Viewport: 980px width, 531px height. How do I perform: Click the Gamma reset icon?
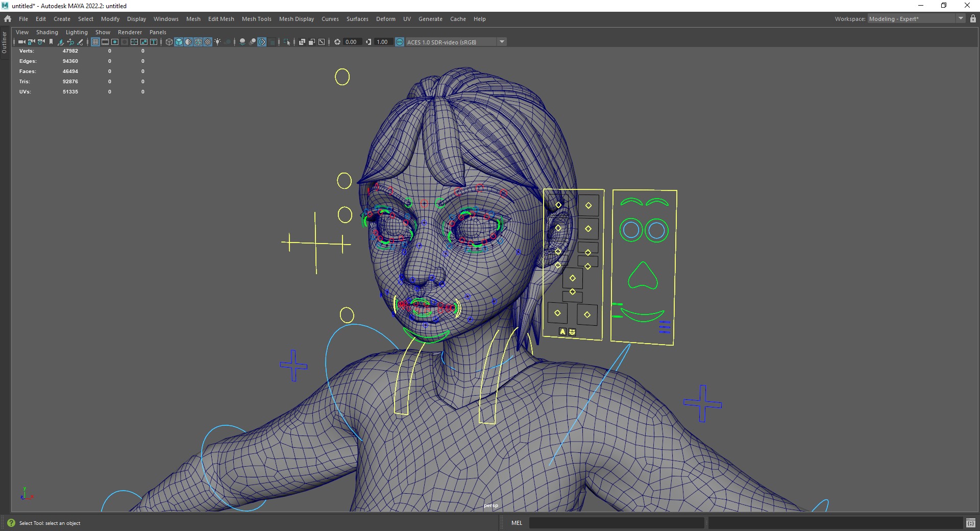coord(369,42)
